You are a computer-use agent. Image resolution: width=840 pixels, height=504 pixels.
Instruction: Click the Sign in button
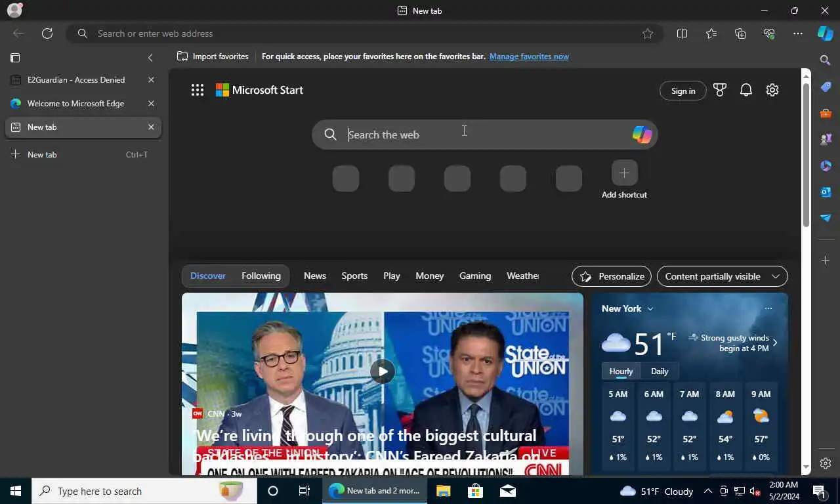click(682, 91)
